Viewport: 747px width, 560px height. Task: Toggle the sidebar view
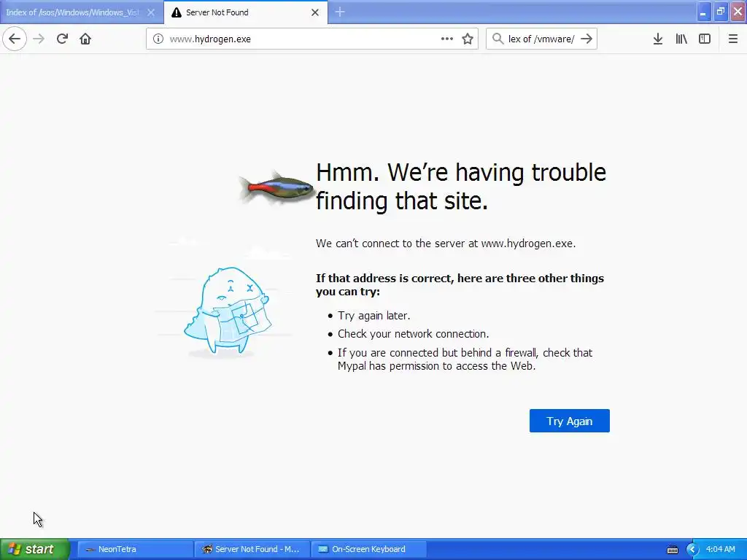click(x=705, y=39)
